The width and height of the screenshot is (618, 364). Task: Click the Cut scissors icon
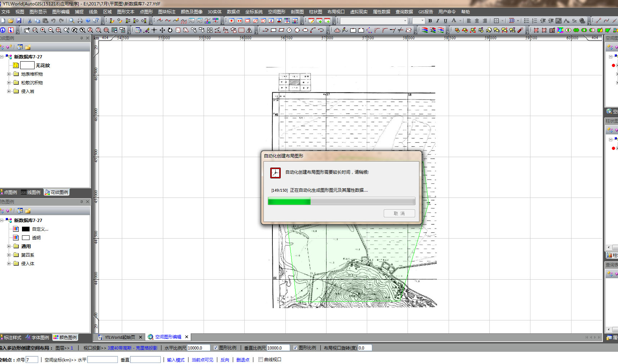[30, 21]
